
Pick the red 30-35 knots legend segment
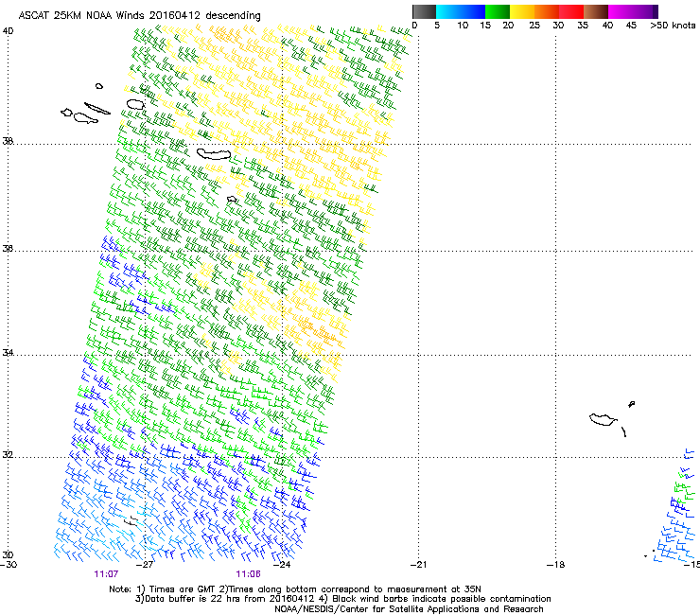pos(571,11)
